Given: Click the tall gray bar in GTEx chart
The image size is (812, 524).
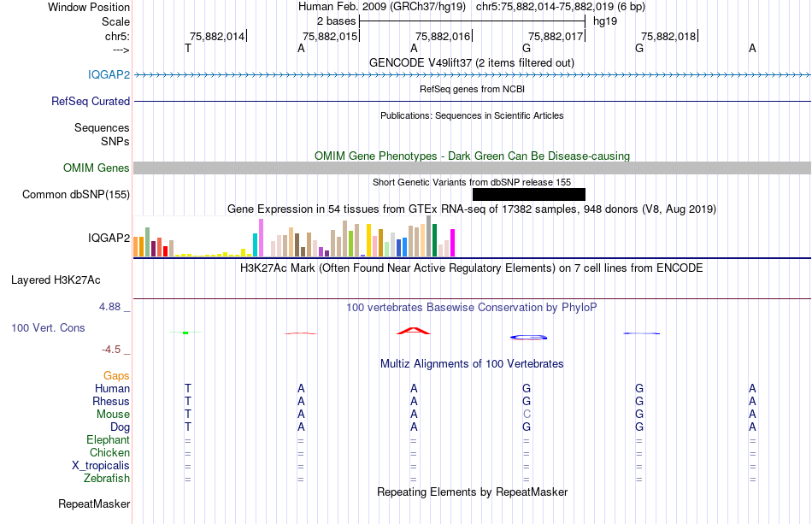Looking at the screenshot, I should tap(428, 236).
